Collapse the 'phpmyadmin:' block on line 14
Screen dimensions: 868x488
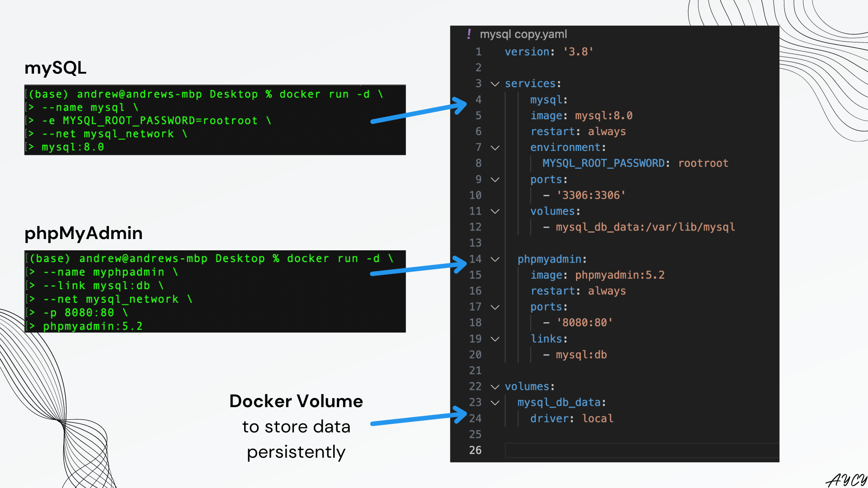pos(495,259)
